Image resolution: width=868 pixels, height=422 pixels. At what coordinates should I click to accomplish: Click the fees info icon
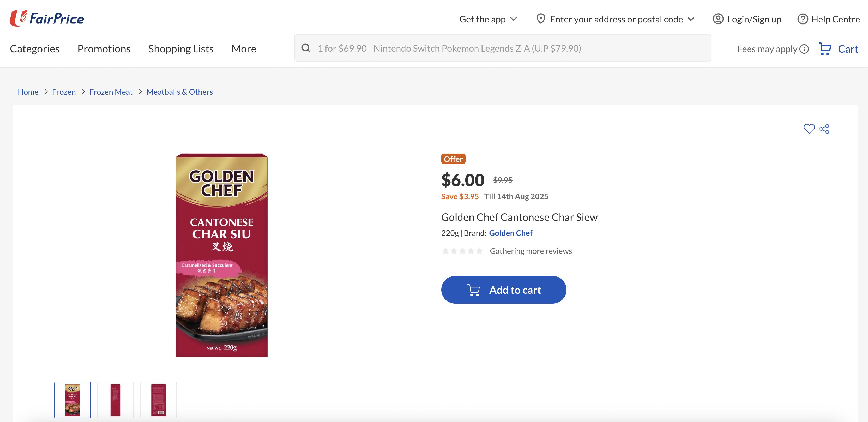pos(804,49)
